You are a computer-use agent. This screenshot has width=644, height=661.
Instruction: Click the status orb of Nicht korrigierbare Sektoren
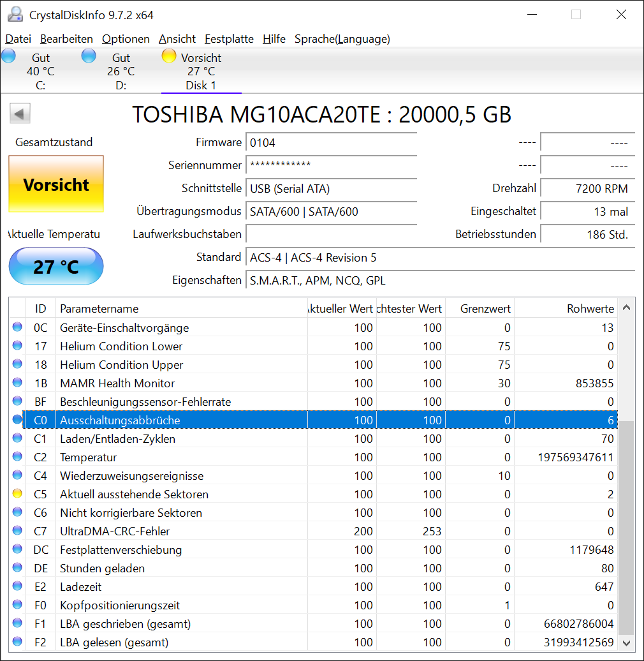[x=17, y=512]
